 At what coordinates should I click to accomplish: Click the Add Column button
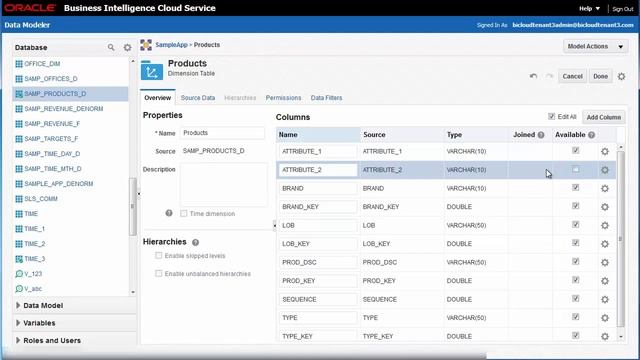[x=604, y=117]
